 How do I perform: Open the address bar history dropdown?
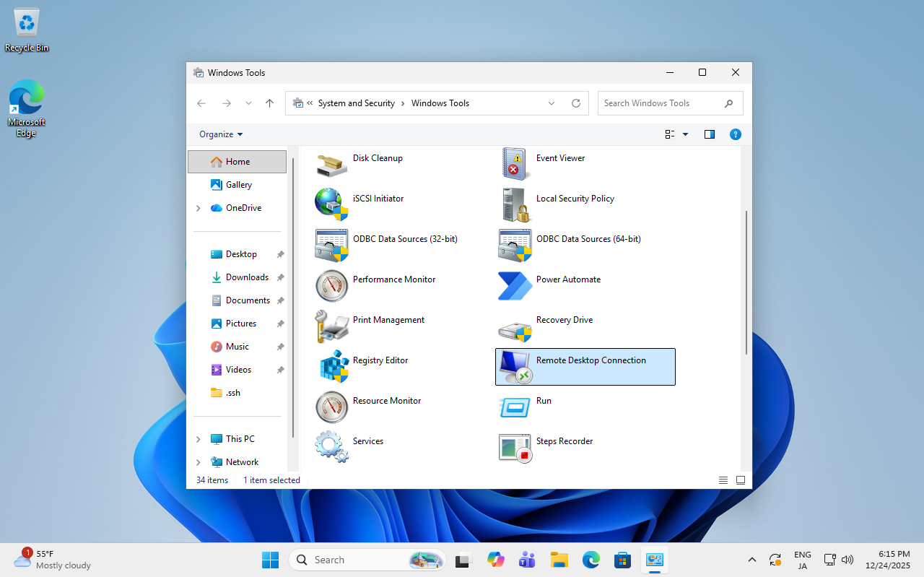(x=552, y=103)
